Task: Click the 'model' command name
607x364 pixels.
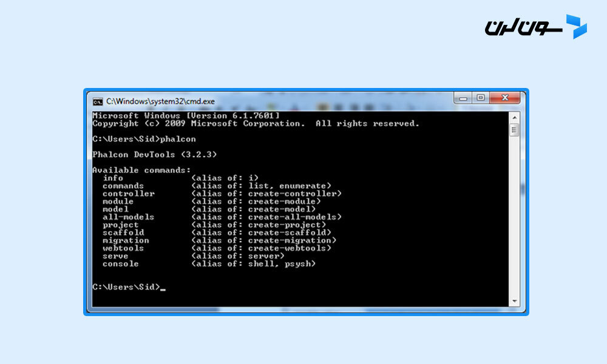Action: [x=115, y=209]
